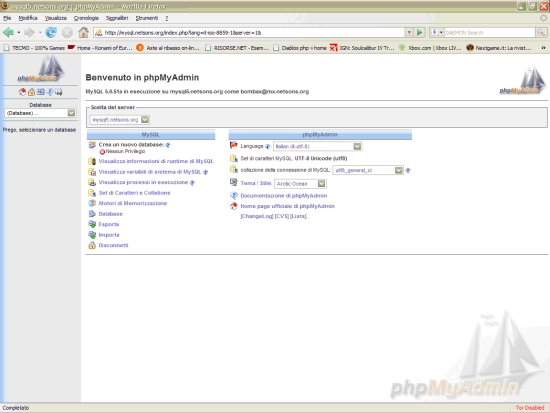550x413 pixels.
Task: Open the Modifica menu
Action: click(x=28, y=18)
